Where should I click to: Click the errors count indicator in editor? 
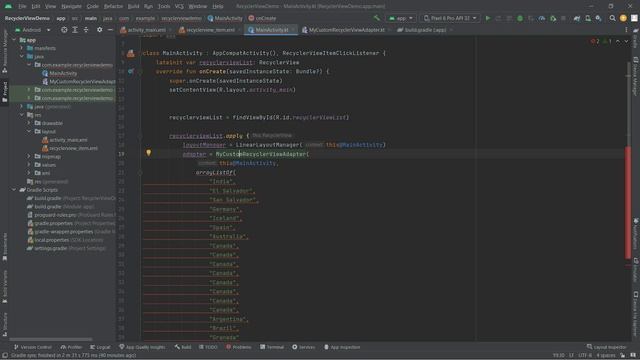[595, 41]
